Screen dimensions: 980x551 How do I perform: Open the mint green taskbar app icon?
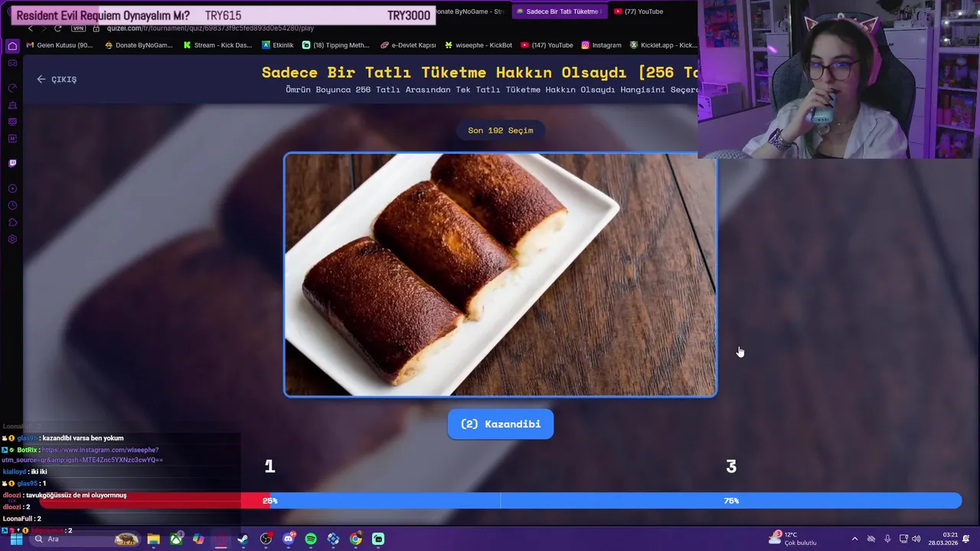[378, 539]
